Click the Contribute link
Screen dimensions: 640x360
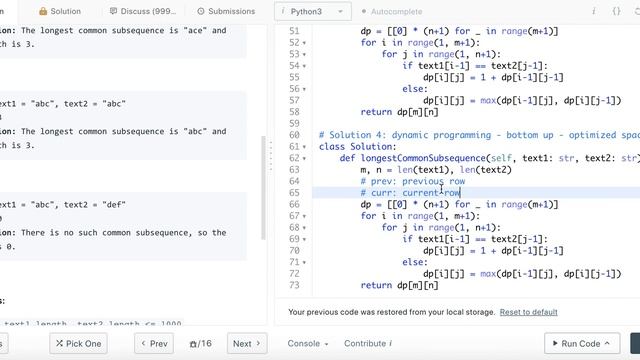coord(368,344)
